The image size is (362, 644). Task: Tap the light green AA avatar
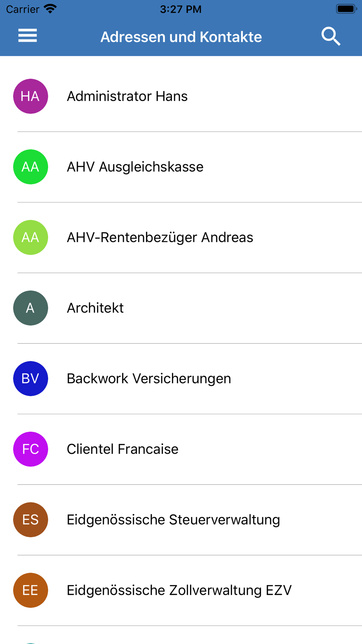pyautogui.click(x=30, y=238)
